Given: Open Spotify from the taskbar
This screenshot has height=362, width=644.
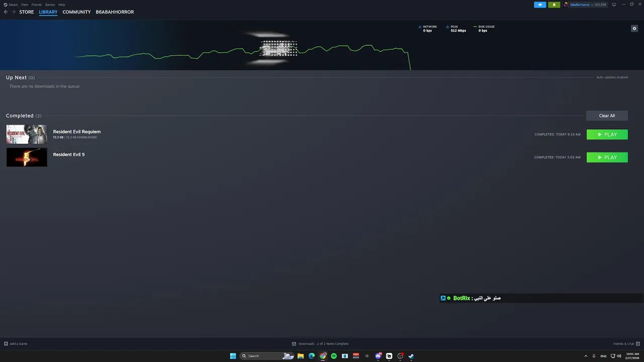Looking at the screenshot, I should [x=334, y=356].
